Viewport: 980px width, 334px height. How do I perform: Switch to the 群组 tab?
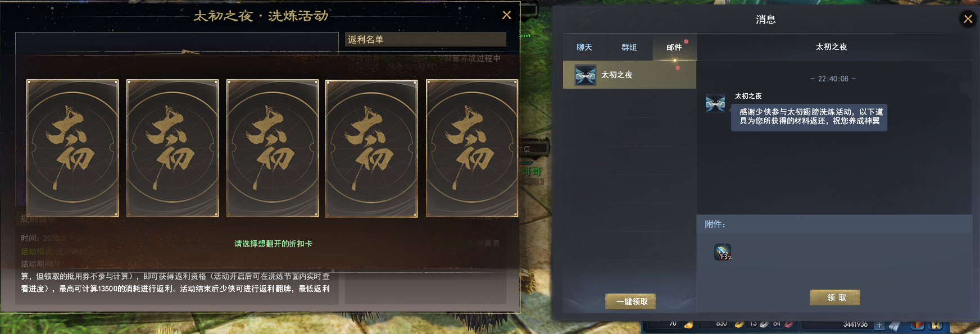click(629, 47)
